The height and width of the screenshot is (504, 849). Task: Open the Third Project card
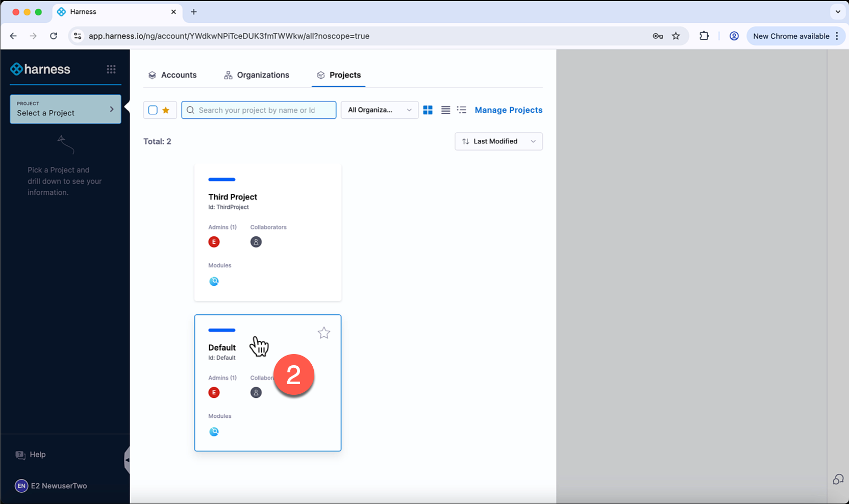[267, 197]
